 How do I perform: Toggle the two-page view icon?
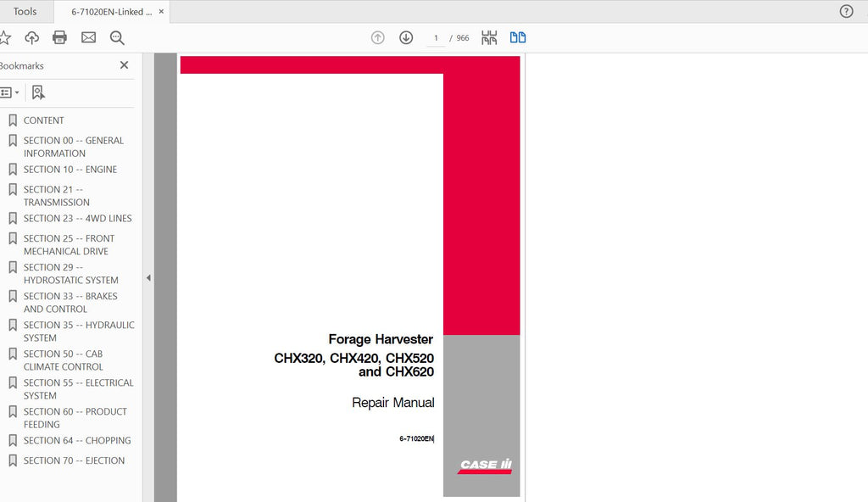click(518, 37)
